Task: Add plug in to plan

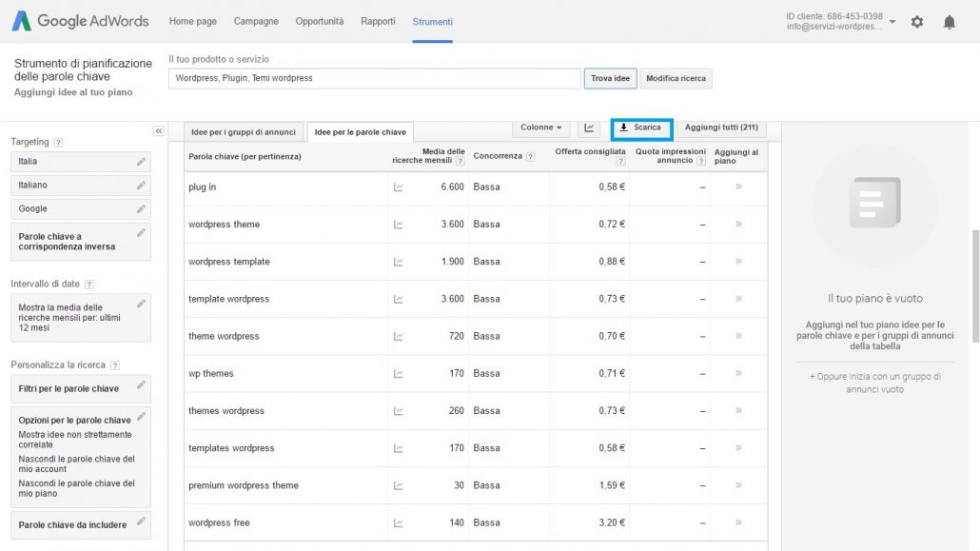Action: (738, 187)
